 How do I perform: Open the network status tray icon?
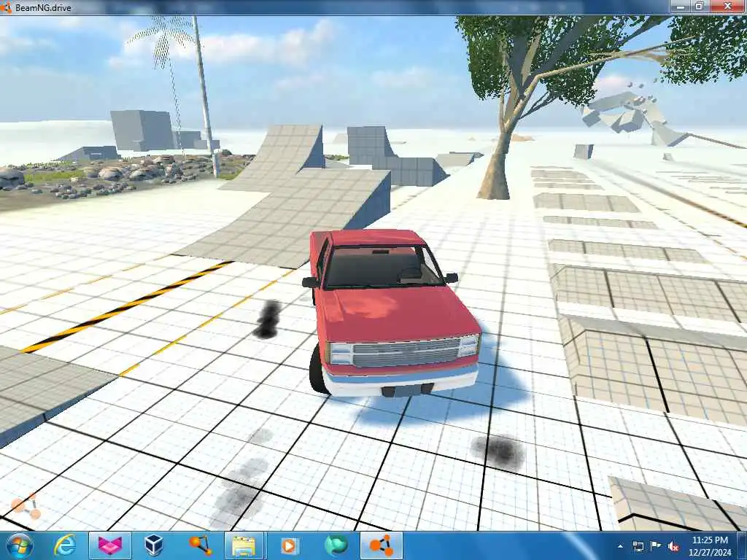[x=638, y=547]
